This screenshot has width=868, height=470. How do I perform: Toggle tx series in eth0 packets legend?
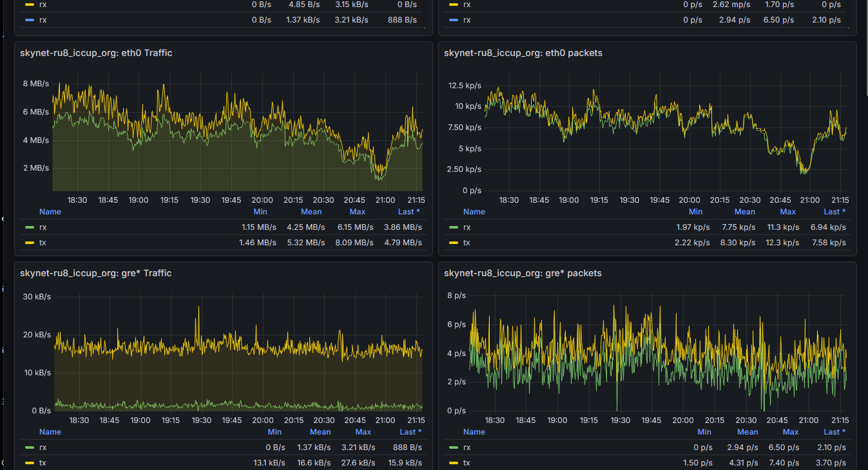point(467,243)
